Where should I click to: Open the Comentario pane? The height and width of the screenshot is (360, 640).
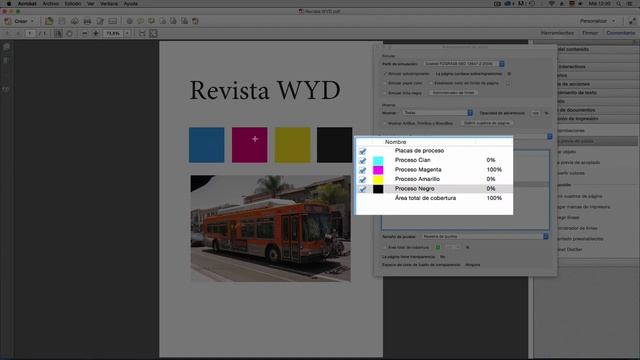click(x=620, y=33)
